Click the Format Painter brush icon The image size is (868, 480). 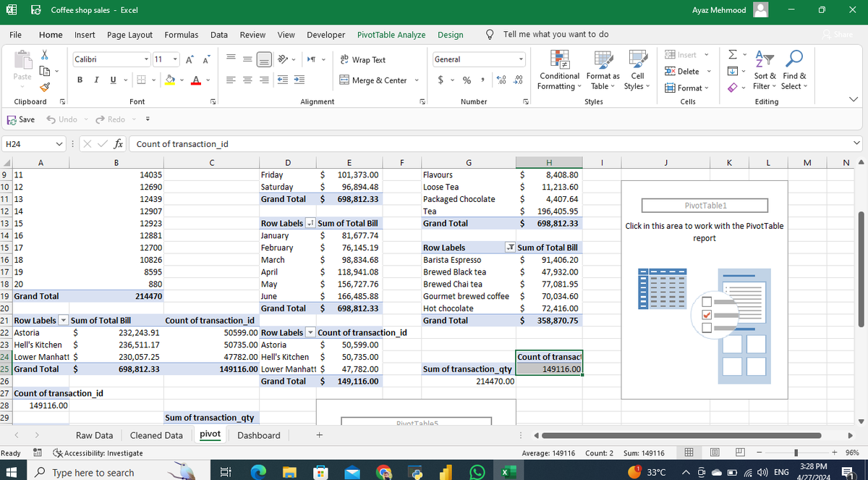click(x=44, y=87)
